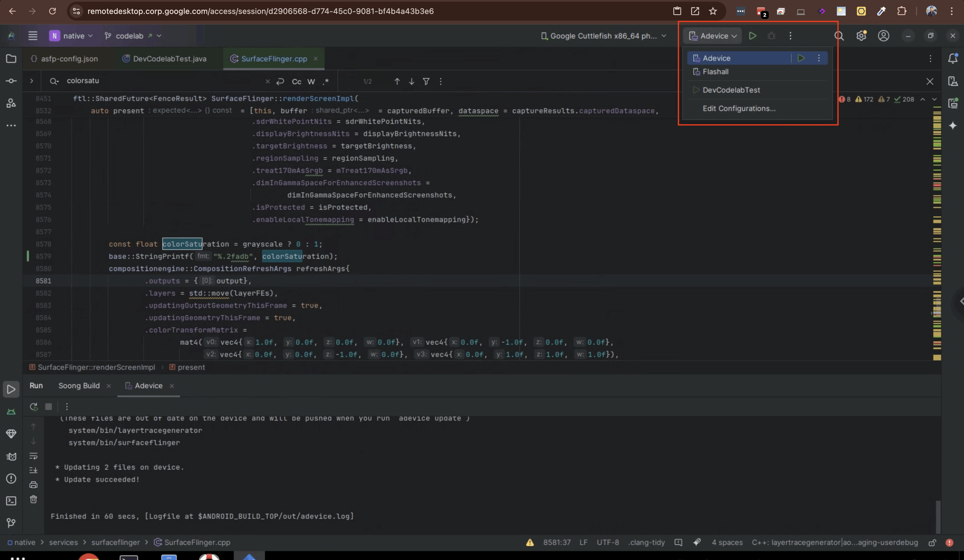Toggle Regex option in search bar
Viewport: 964px width, 560px height.
[326, 81]
